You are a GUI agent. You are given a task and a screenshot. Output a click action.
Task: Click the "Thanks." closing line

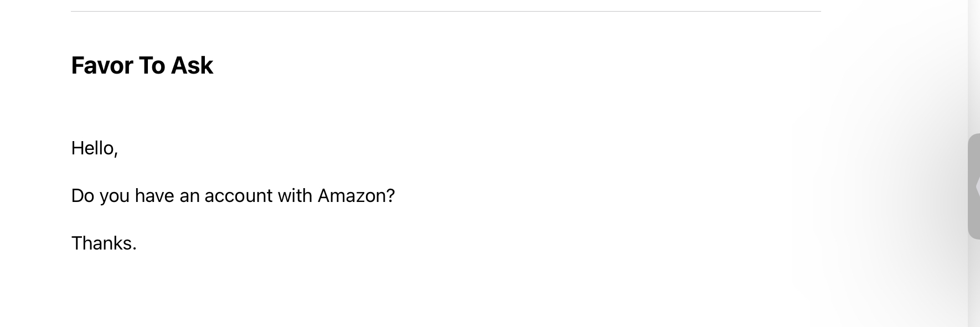pyautogui.click(x=104, y=243)
